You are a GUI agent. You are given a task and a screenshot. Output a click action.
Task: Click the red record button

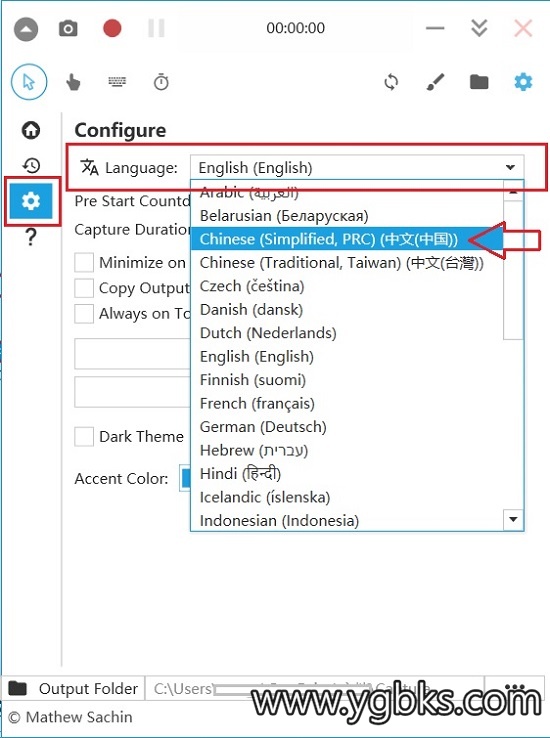pos(112,28)
